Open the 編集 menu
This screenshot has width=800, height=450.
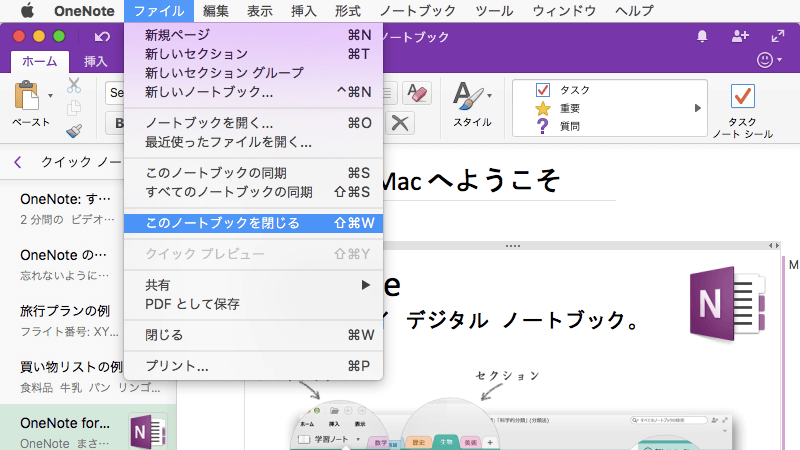(x=215, y=11)
